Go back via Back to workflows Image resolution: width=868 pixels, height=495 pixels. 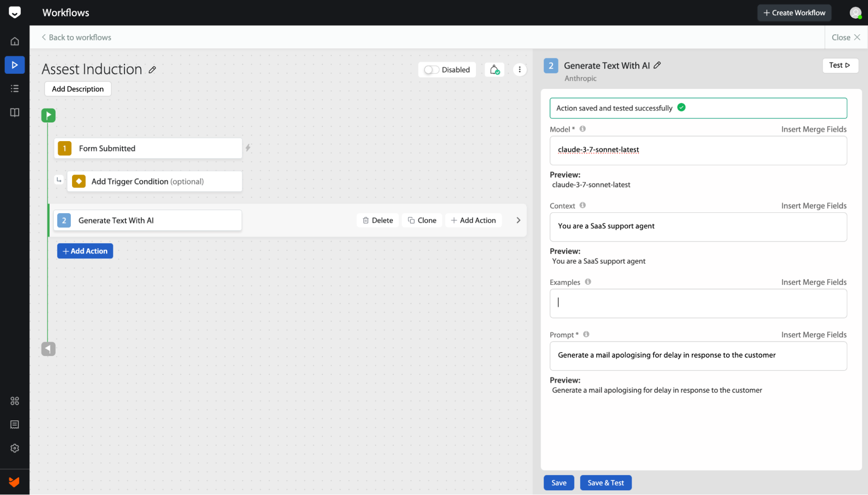tap(76, 37)
